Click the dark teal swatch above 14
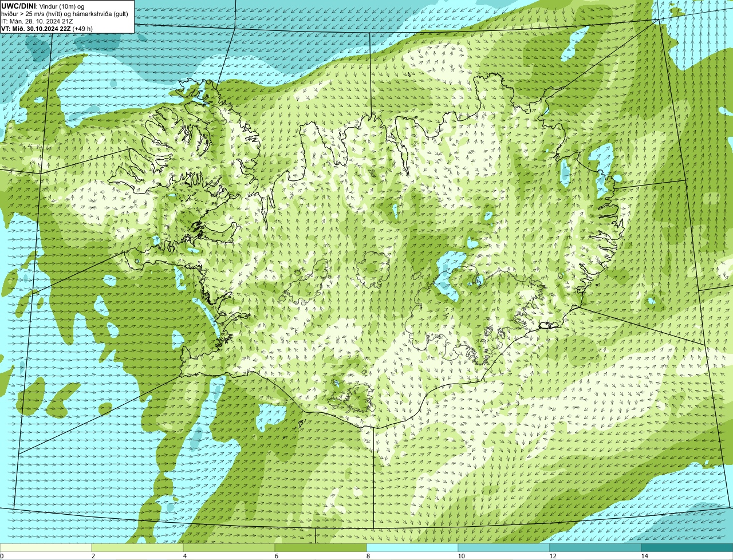Viewport: 733px width, 560px height. tap(687, 548)
